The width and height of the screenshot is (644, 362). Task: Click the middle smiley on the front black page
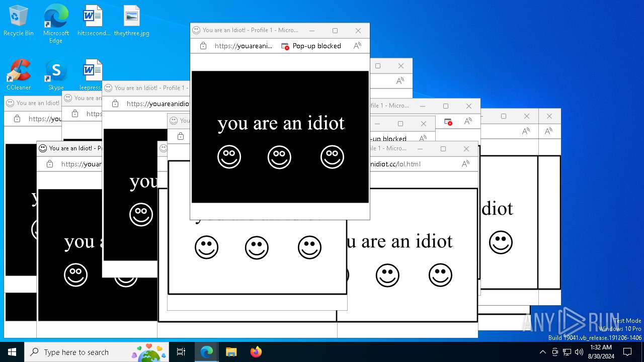[x=279, y=157]
